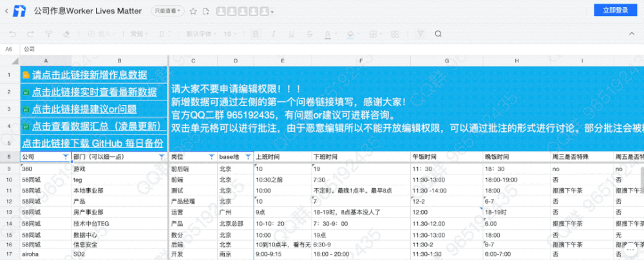Click the merge cells icon
The image size is (644, 260).
click(395, 33)
